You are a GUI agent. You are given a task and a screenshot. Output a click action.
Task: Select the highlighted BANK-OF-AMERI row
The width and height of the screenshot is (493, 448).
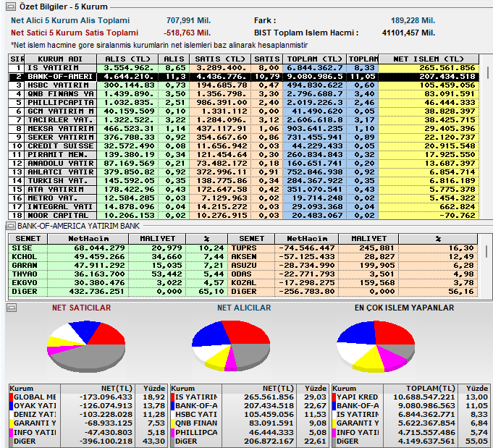coord(244,77)
